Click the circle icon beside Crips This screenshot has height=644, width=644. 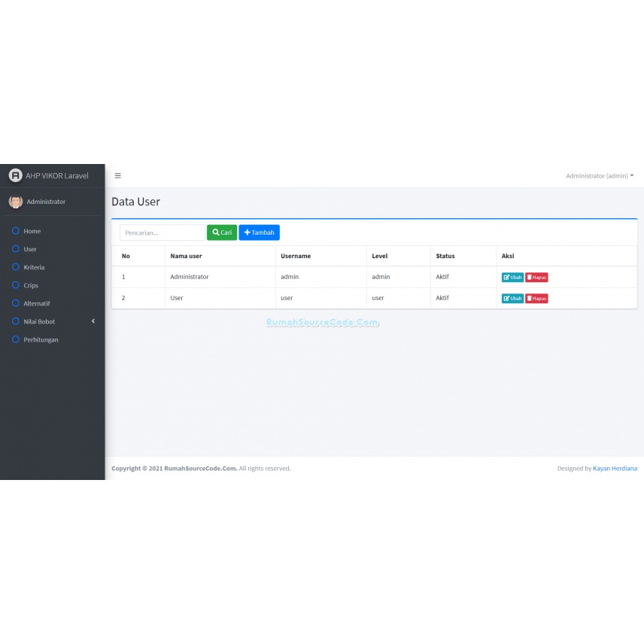click(x=16, y=285)
